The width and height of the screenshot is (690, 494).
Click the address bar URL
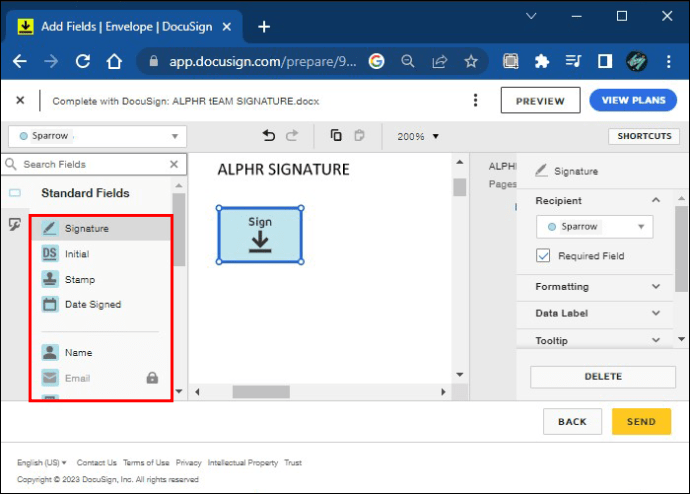tap(262, 61)
